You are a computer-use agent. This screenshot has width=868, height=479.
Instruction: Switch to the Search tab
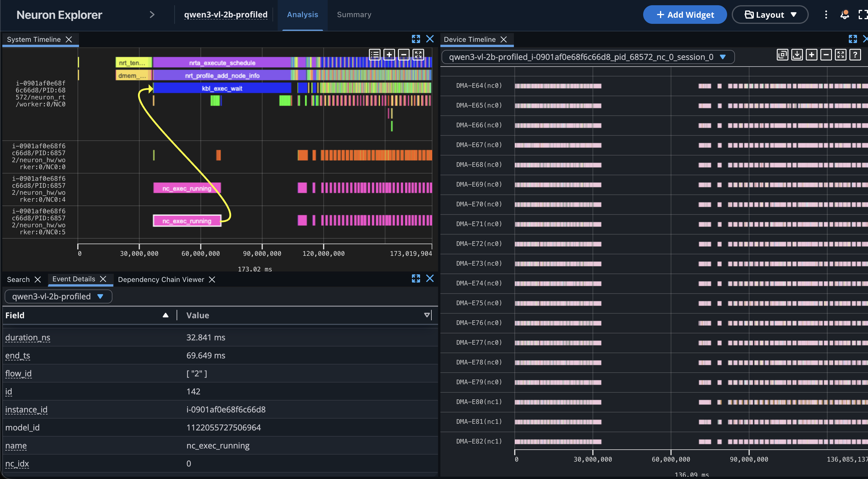(x=18, y=279)
